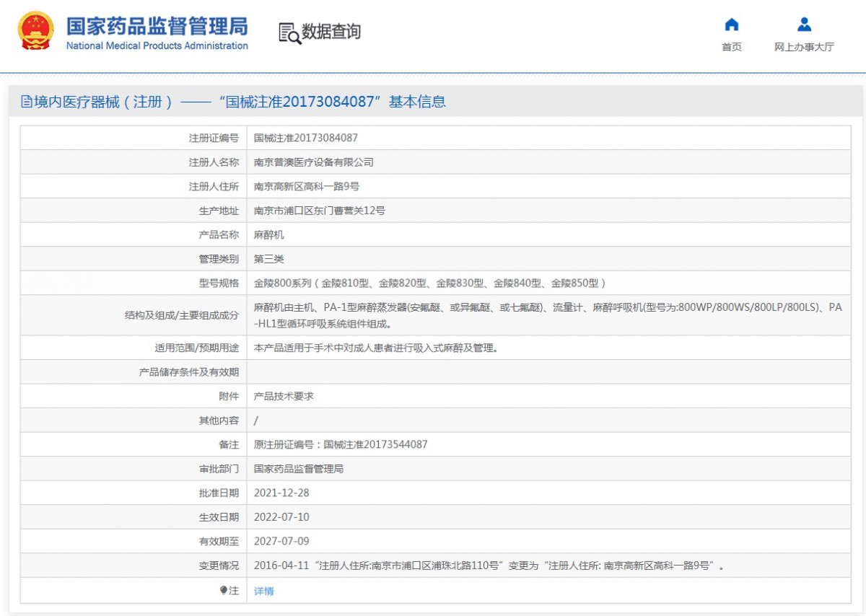The height and width of the screenshot is (616, 866).
Task: Open the 详情 link
Action: point(264,591)
